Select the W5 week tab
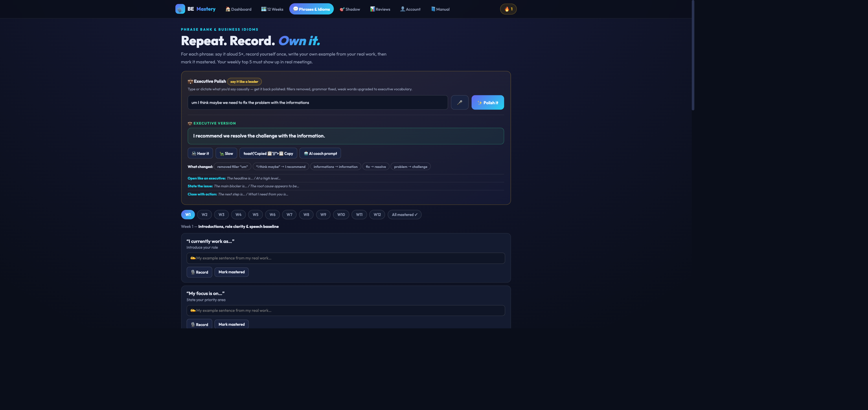This screenshot has width=868, height=410. (x=255, y=215)
